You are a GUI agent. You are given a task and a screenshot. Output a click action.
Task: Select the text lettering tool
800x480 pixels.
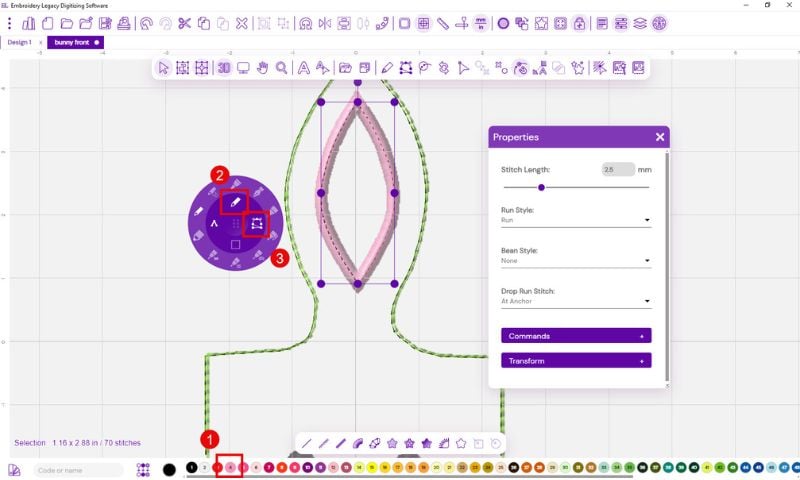303,68
